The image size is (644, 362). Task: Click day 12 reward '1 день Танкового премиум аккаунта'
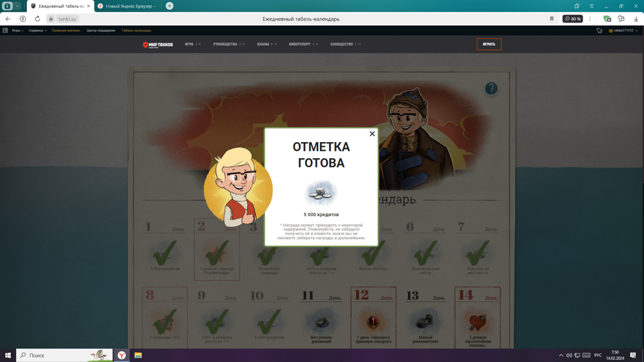coord(373,318)
